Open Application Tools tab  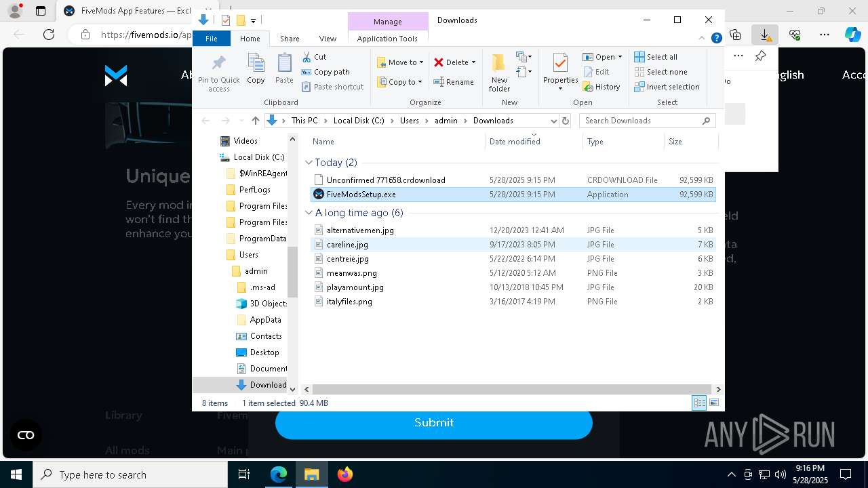click(387, 39)
